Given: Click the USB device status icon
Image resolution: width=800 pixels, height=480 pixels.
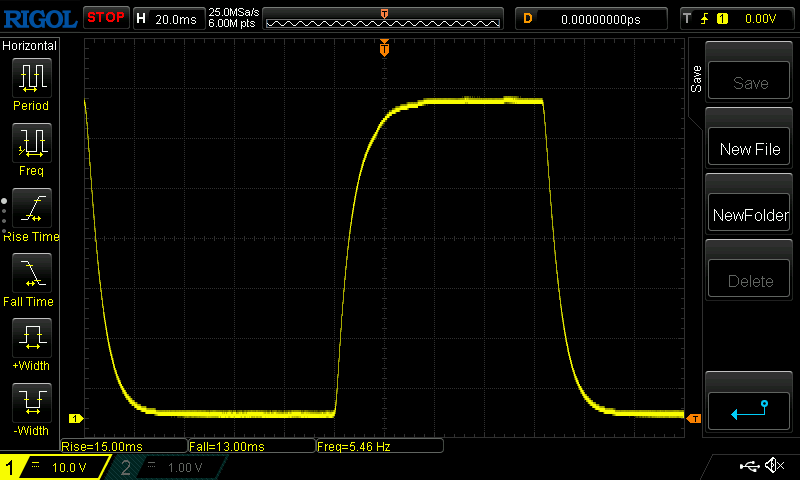Looking at the screenshot, I should click(749, 466).
